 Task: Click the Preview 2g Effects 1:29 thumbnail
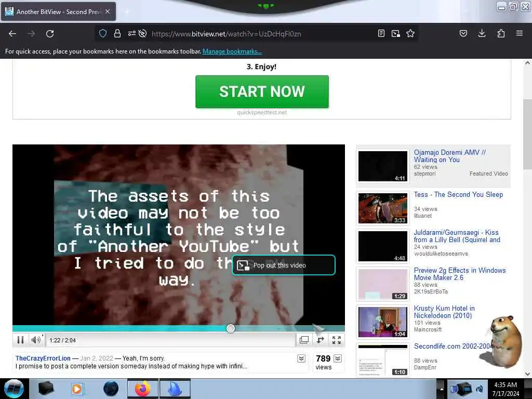(383, 284)
